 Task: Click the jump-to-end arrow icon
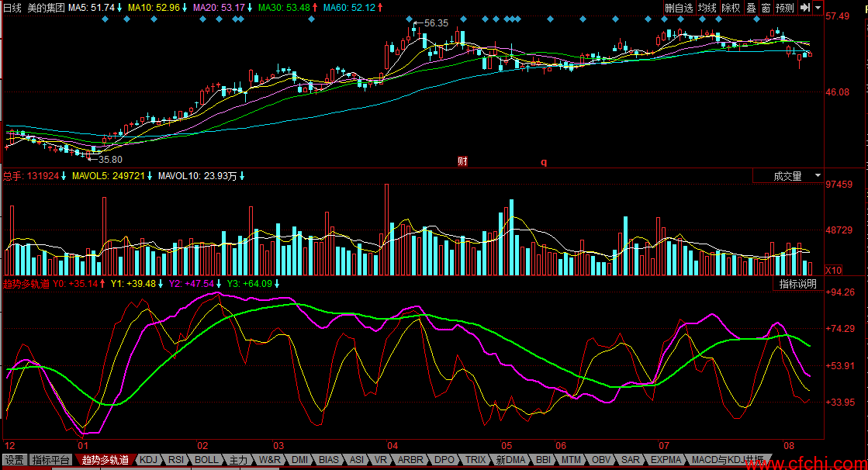(x=805, y=8)
